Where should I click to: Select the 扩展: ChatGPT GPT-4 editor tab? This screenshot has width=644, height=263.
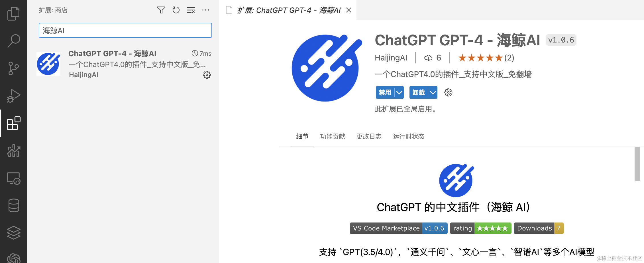tap(288, 10)
